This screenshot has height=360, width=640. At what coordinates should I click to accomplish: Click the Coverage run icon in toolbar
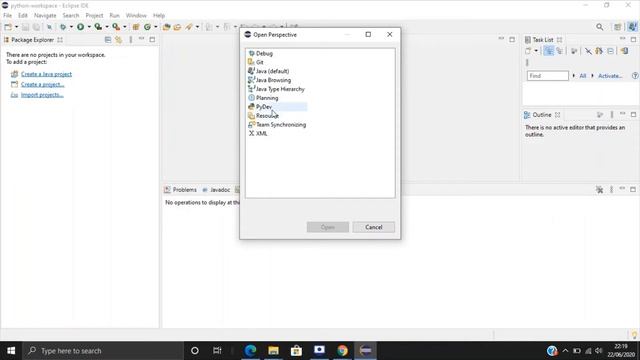pyautogui.click(x=98, y=27)
